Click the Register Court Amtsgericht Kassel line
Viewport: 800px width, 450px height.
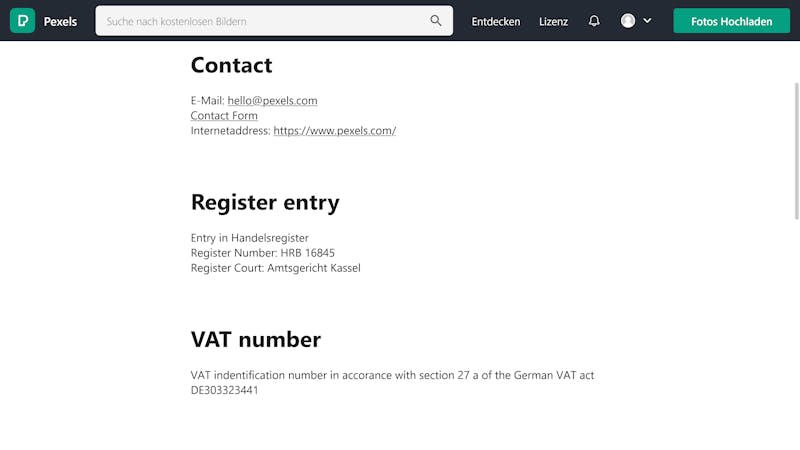click(276, 268)
